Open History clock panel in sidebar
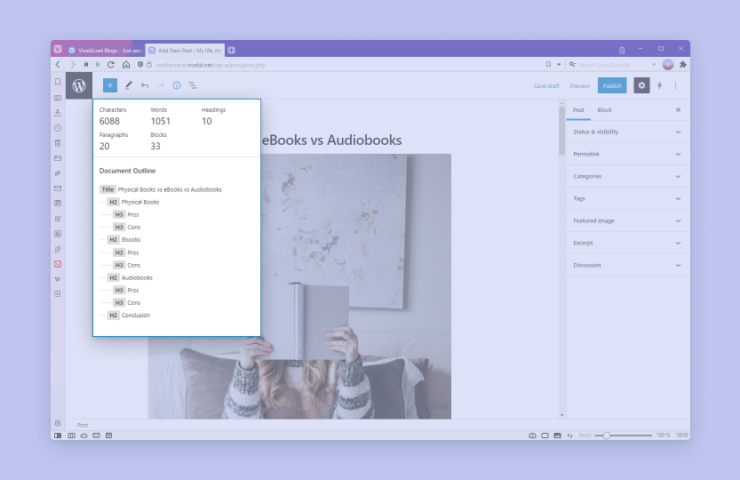 point(58,128)
